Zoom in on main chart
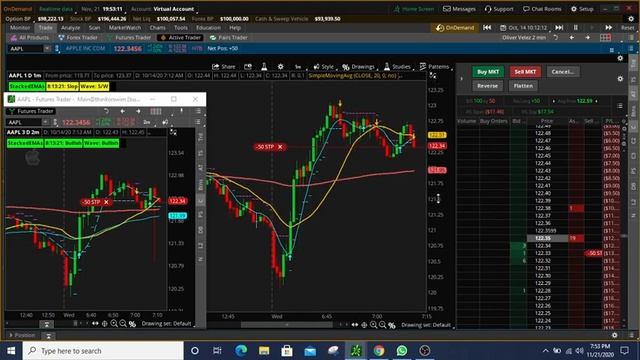640x360 pixels. (x=373, y=325)
